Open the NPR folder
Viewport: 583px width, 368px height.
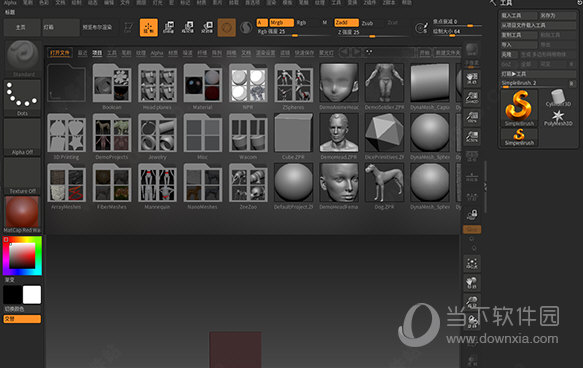tap(248, 83)
